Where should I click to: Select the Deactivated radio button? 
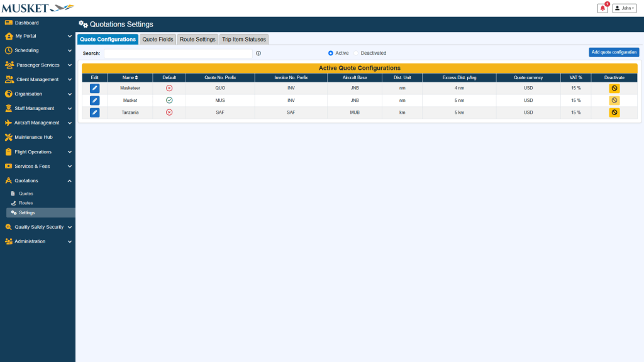click(x=356, y=53)
